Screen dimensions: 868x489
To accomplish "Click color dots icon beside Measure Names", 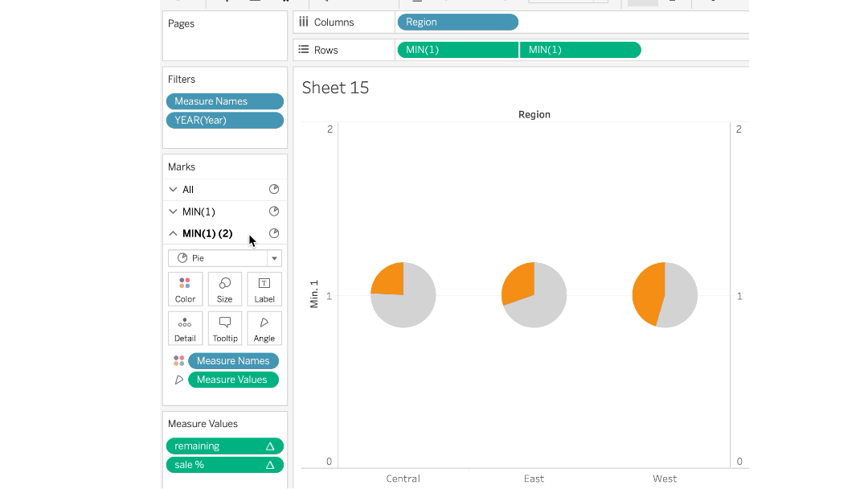I will pos(178,361).
